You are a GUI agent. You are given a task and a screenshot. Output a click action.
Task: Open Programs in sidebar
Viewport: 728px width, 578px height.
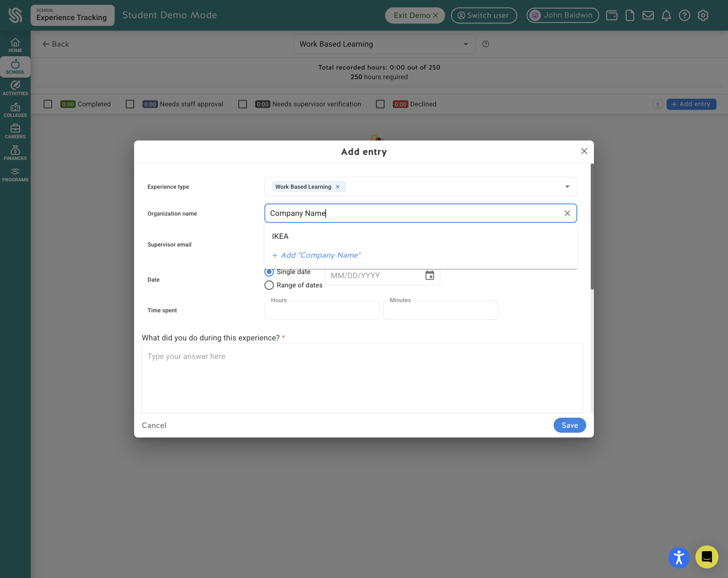(15, 175)
